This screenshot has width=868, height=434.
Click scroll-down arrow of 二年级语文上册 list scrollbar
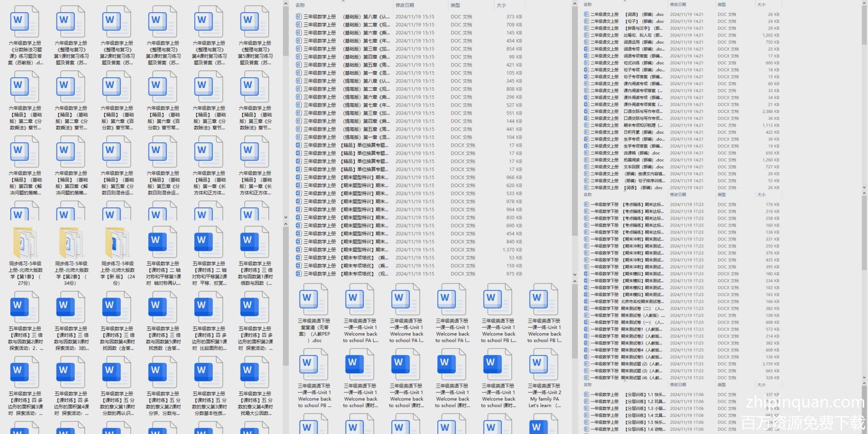[864, 187]
